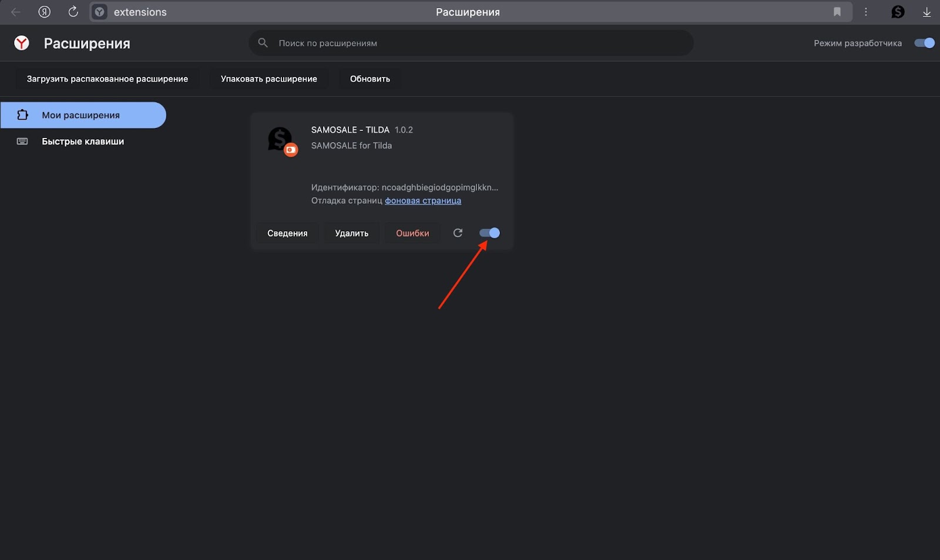940x560 pixels.
Task: Reload the SAMOSALE - TILDA extension
Action: pyautogui.click(x=458, y=233)
